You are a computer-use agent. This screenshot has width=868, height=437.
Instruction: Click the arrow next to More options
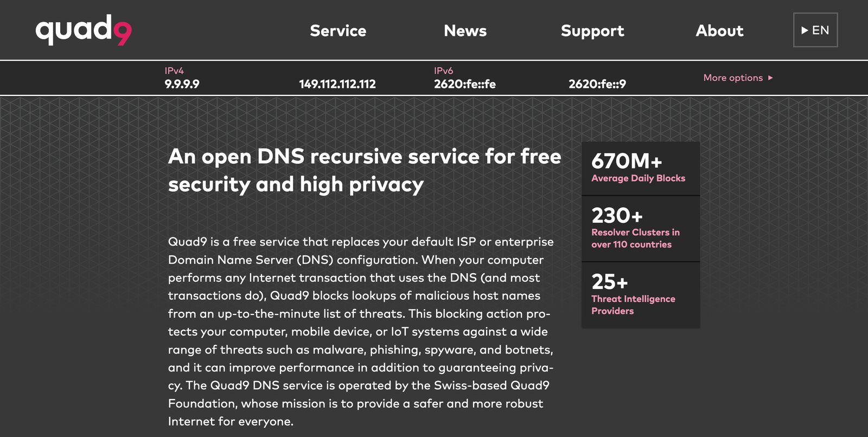coord(770,78)
